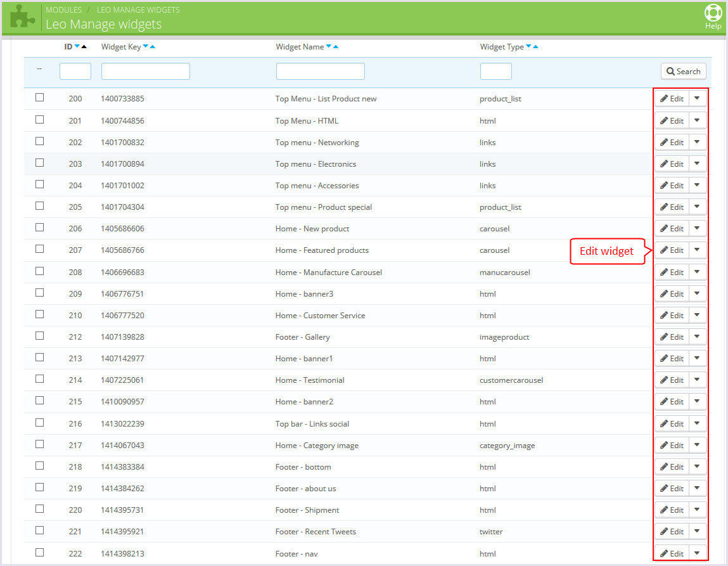
Task: Sort Widget Name descending arrow
Action: pyautogui.click(x=328, y=47)
